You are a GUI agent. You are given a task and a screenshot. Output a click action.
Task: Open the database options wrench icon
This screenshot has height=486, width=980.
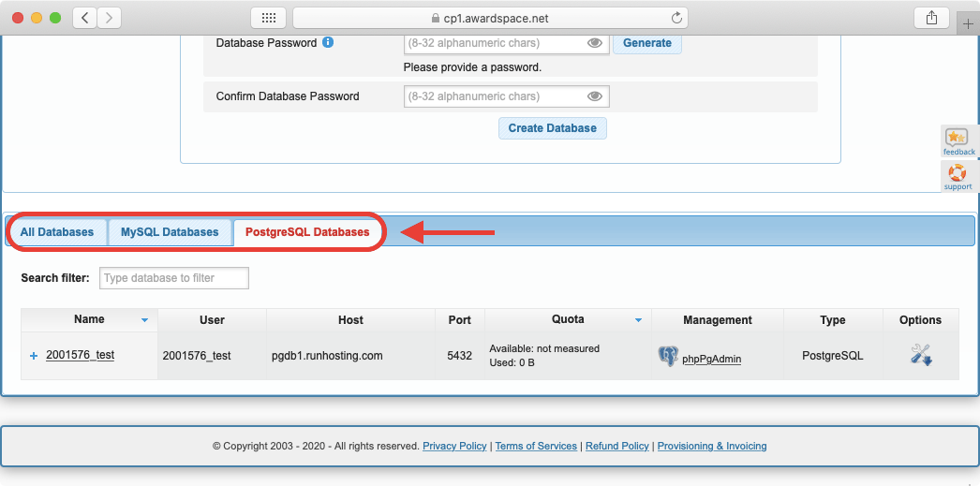click(x=920, y=356)
